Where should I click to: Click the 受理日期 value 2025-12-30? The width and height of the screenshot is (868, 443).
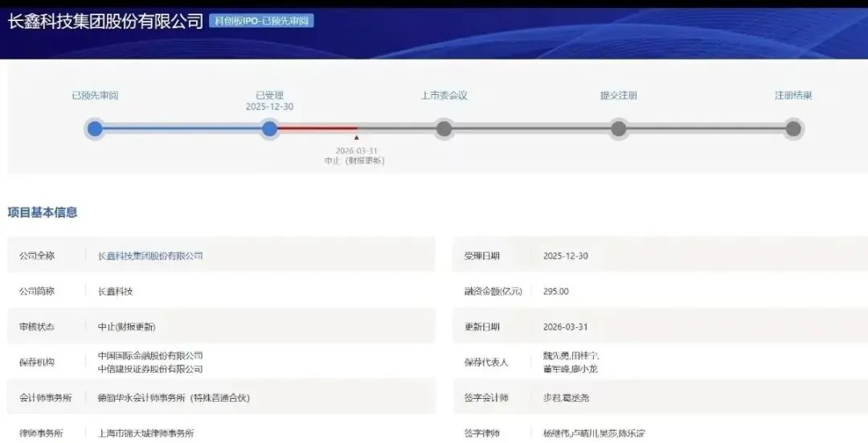(x=565, y=256)
